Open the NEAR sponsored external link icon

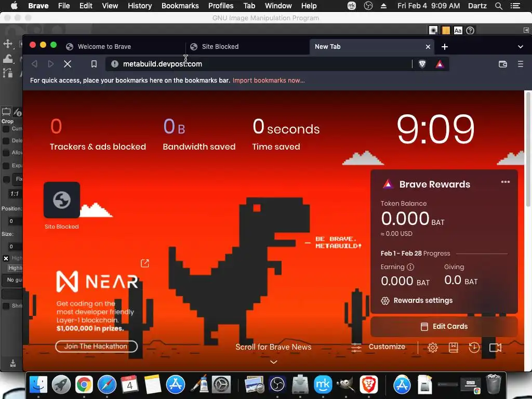pyautogui.click(x=145, y=263)
